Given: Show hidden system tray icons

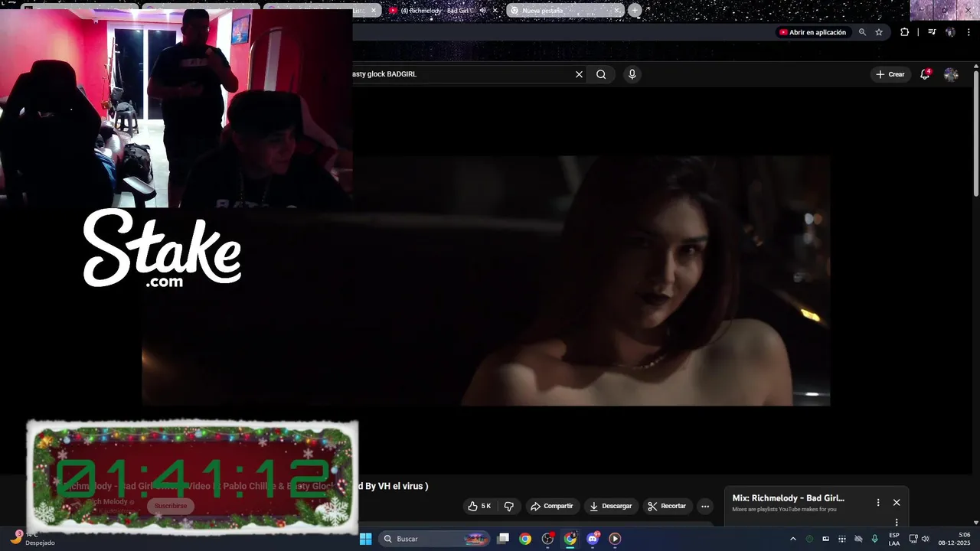Looking at the screenshot, I should point(793,539).
